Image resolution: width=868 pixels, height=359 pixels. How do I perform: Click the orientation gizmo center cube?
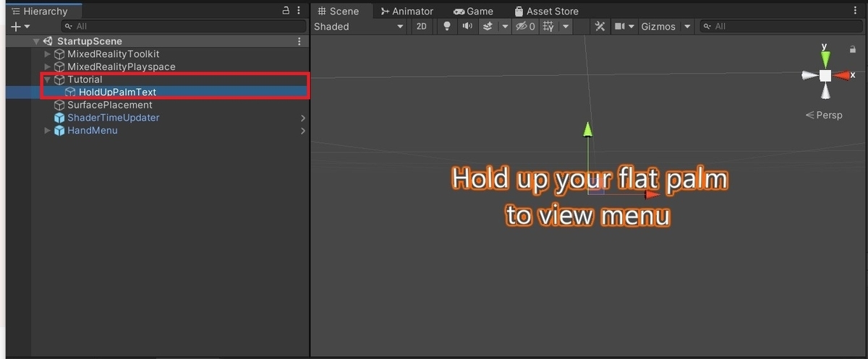[825, 75]
